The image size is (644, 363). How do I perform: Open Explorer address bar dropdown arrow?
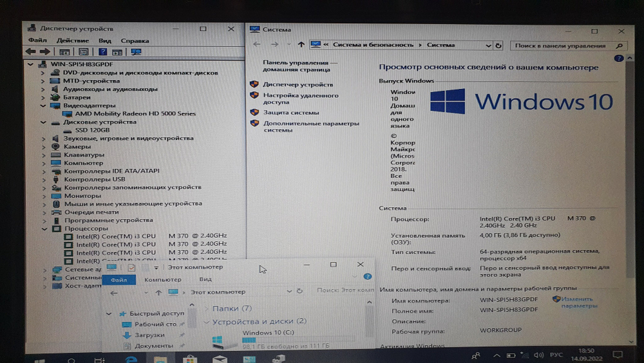tap(289, 291)
